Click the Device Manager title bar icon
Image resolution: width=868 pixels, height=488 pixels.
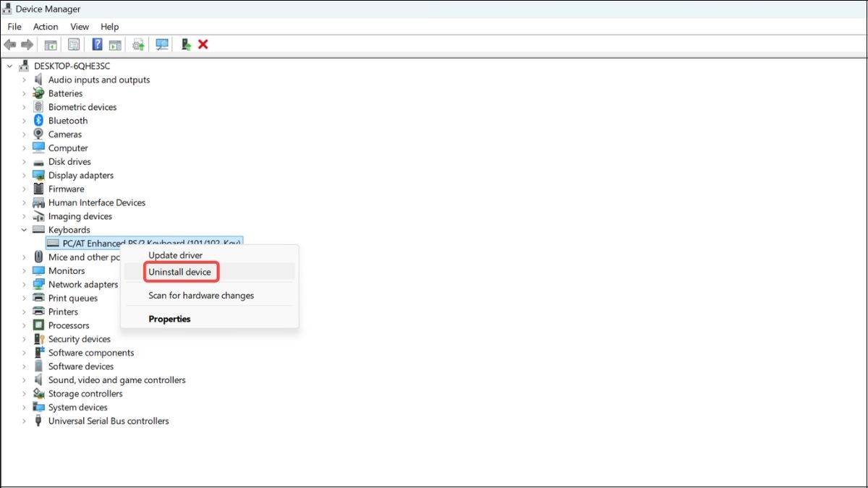(7, 9)
